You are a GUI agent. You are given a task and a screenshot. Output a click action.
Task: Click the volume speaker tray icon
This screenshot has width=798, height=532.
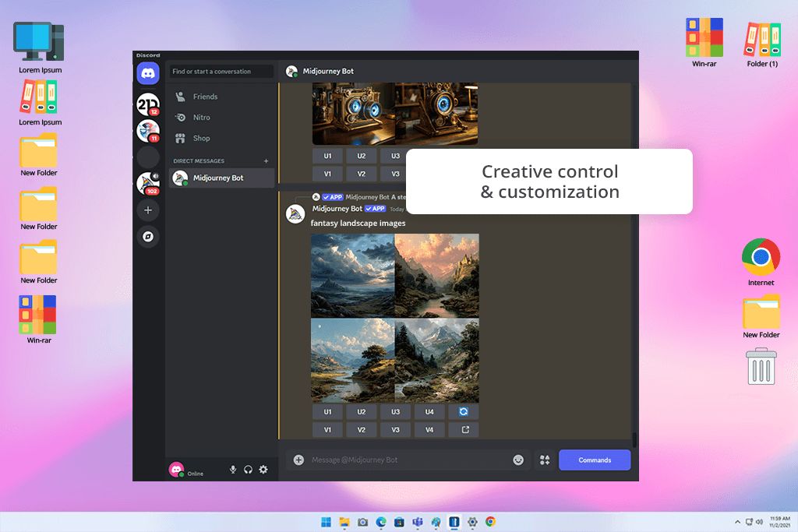[x=759, y=522]
